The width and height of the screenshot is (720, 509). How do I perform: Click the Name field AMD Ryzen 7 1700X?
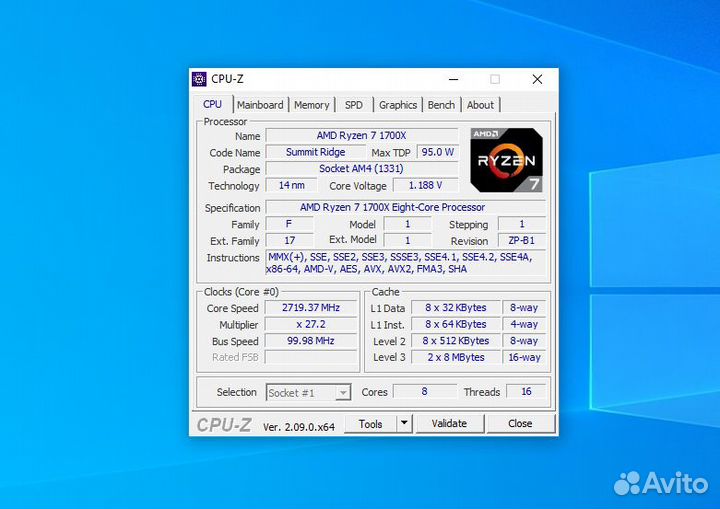click(362, 136)
